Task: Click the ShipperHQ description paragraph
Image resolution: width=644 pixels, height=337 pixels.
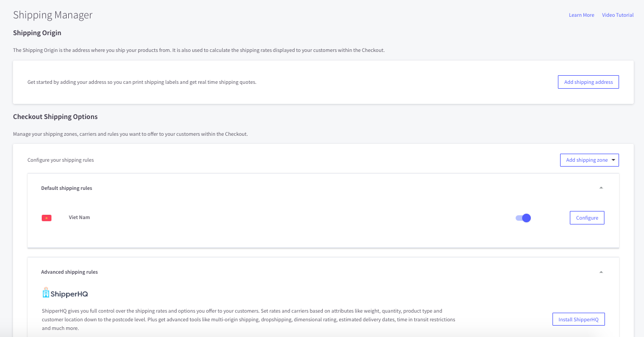Action: [x=248, y=320]
